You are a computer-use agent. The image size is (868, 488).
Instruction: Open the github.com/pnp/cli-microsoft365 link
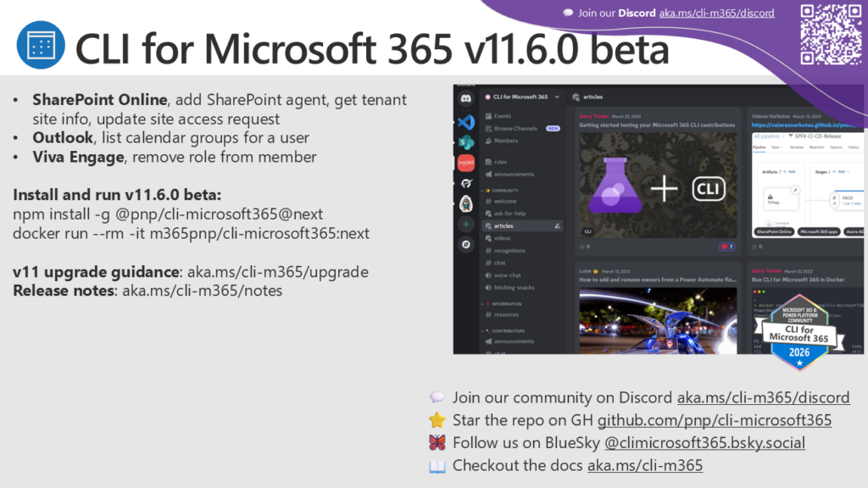714,420
